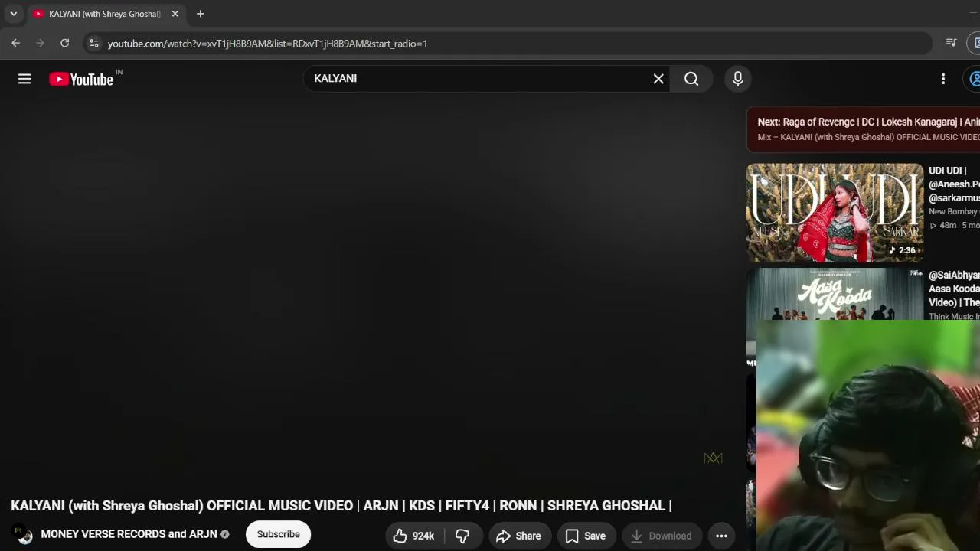This screenshot has width=980, height=551.
Task: Open the Aasa Kooda video title link
Action: click(x=954, y=289)
